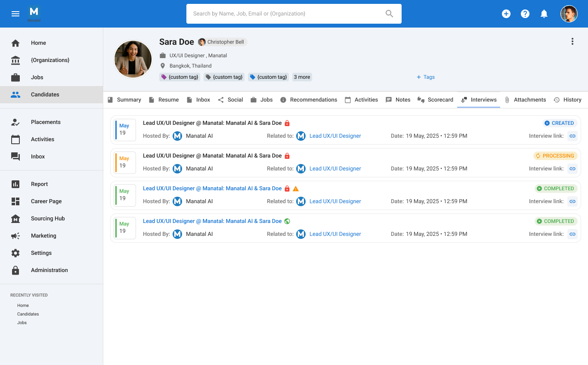Open interview title link with globe icon
The width and height of the screenshot is (588, 365).
coord(212,221)
